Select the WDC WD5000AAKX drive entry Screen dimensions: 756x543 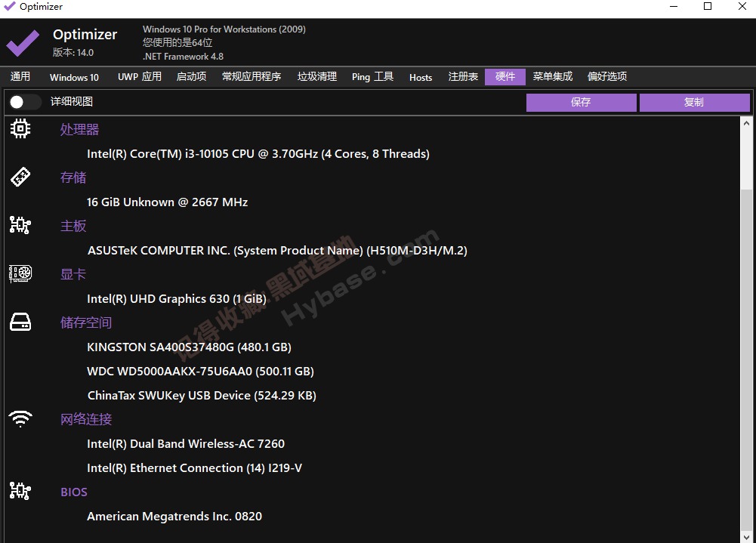(201, 372)
